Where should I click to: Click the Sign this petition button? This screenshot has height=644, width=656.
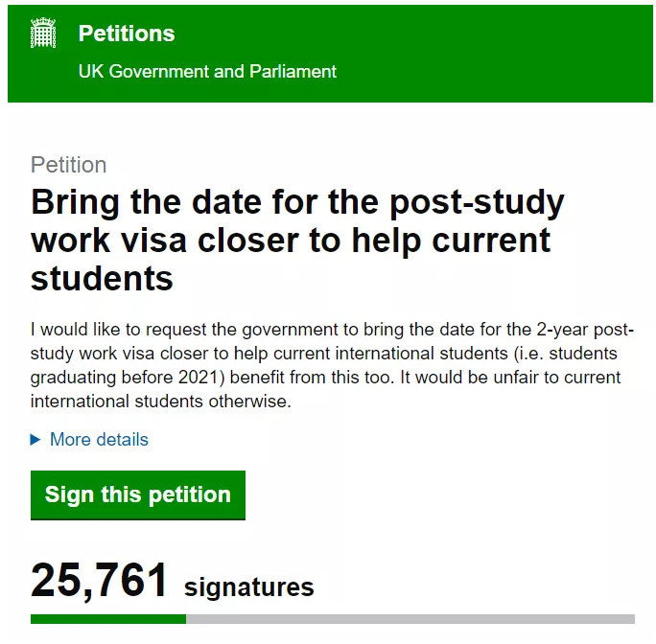[138, 495]
